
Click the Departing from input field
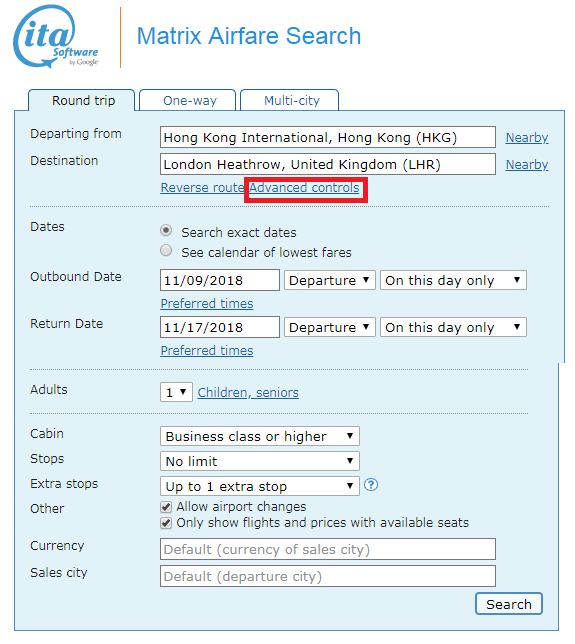328,137
